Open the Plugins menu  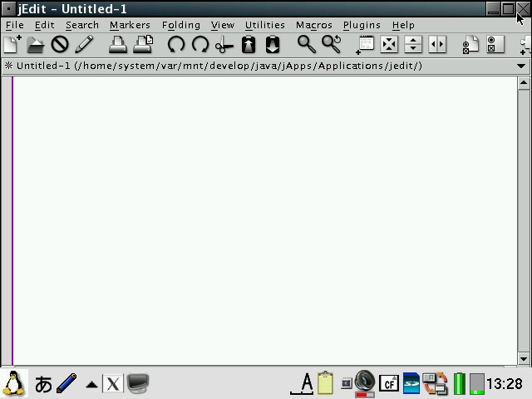[x=362, y=25]
